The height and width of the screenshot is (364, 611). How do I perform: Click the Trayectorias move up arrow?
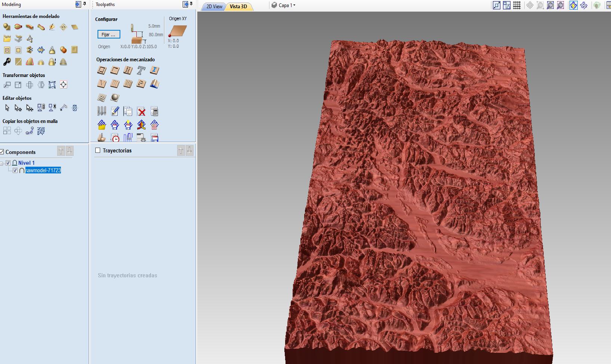(181, 150)
